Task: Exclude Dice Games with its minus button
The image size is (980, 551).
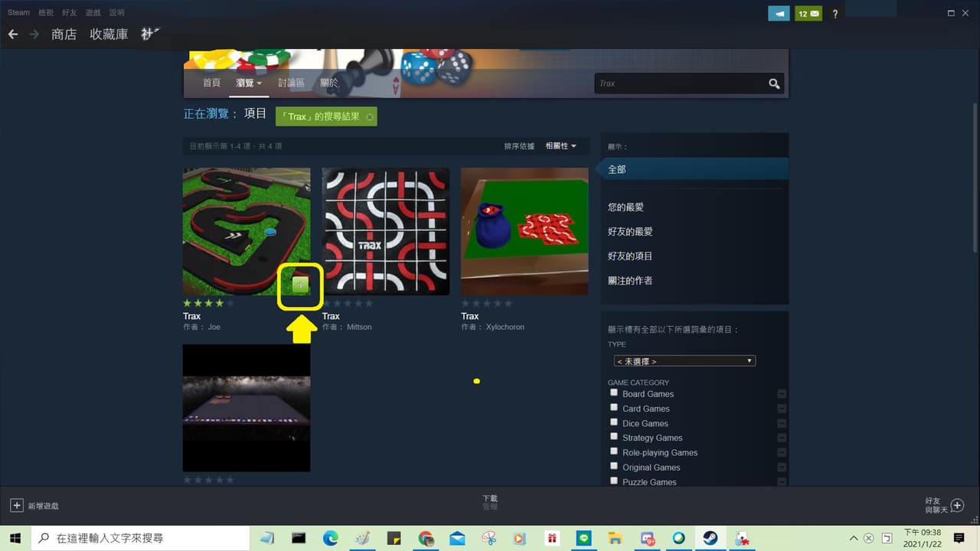Action: [x=782, y=423]
